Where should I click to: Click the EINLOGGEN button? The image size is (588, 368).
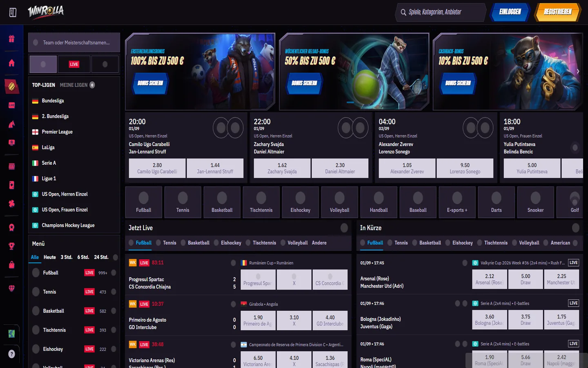click(510, 12)
